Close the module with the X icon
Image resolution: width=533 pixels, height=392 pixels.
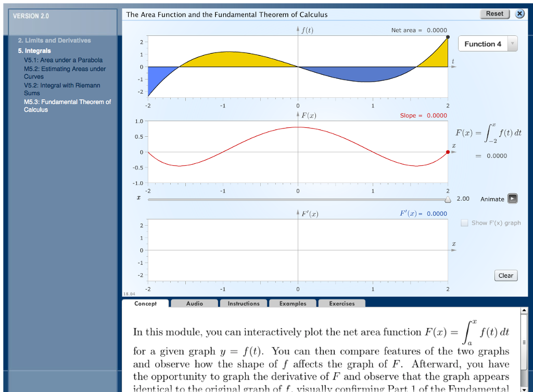tap(519, 14)
